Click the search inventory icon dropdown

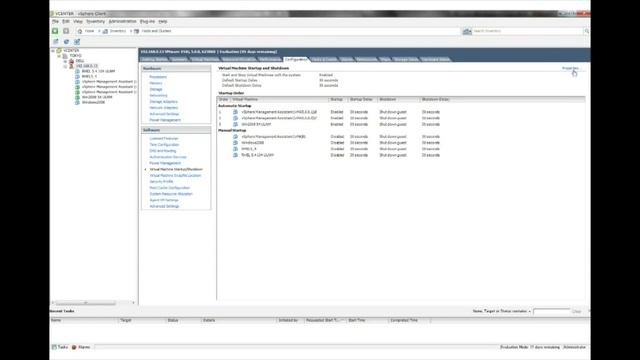point(467,31)
